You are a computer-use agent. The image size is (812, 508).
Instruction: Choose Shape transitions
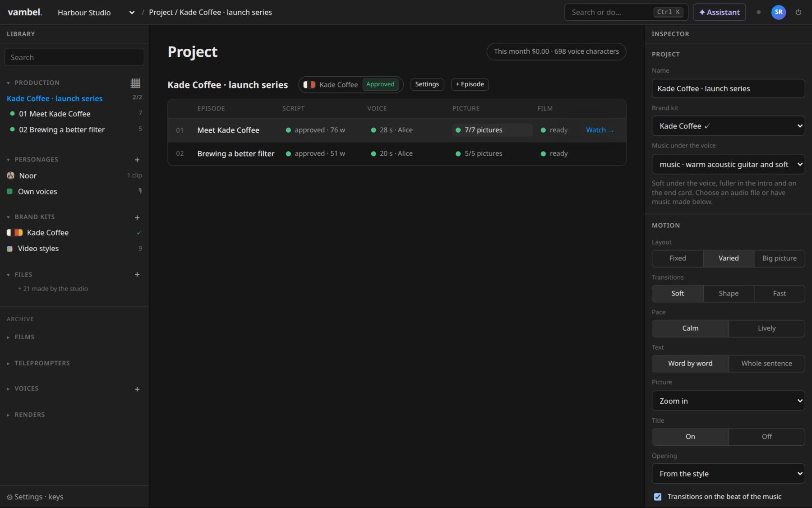tap(729, 294)
